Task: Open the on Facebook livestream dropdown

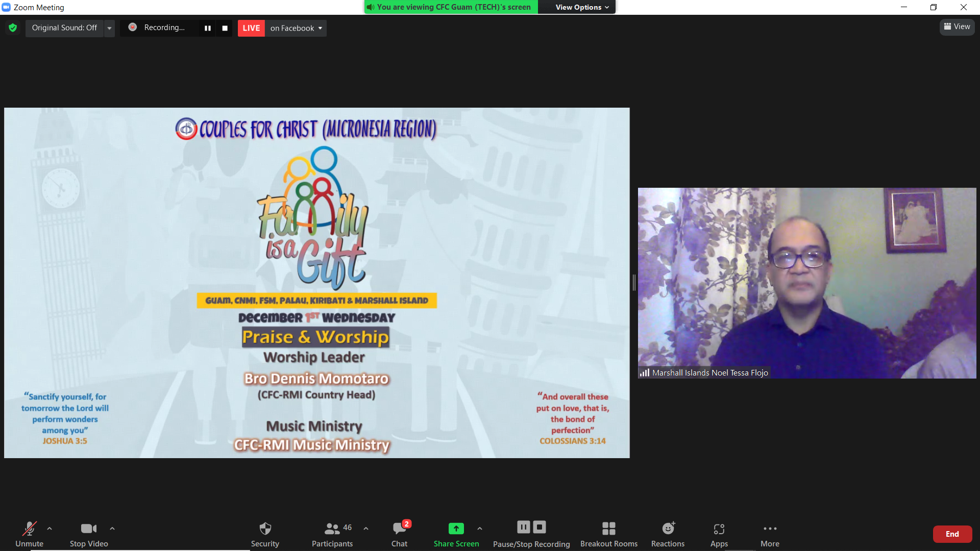Action: click(x=296, y=28)
